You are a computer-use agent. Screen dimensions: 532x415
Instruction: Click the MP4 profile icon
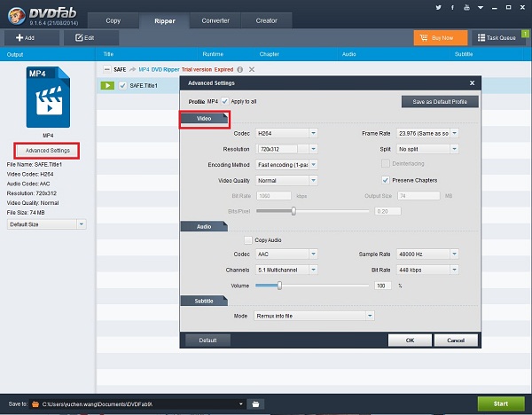pyautogui.click(x=48, y=97)
